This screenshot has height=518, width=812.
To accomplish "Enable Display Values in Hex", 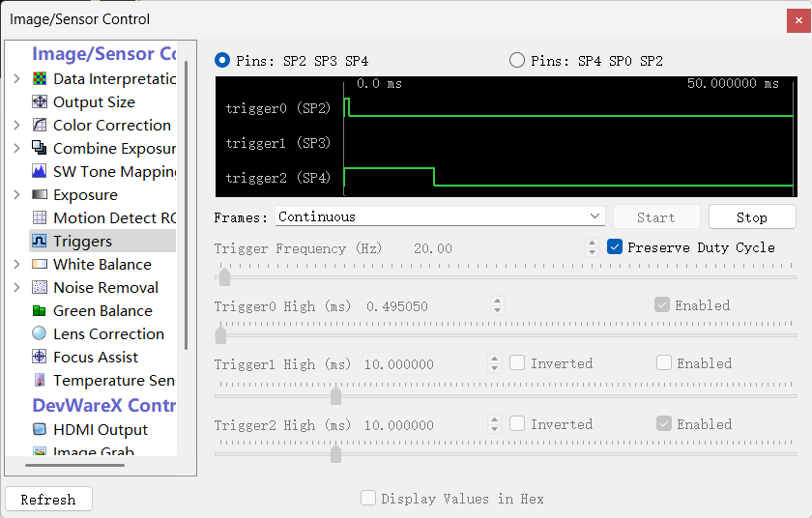I will (368, 499).
